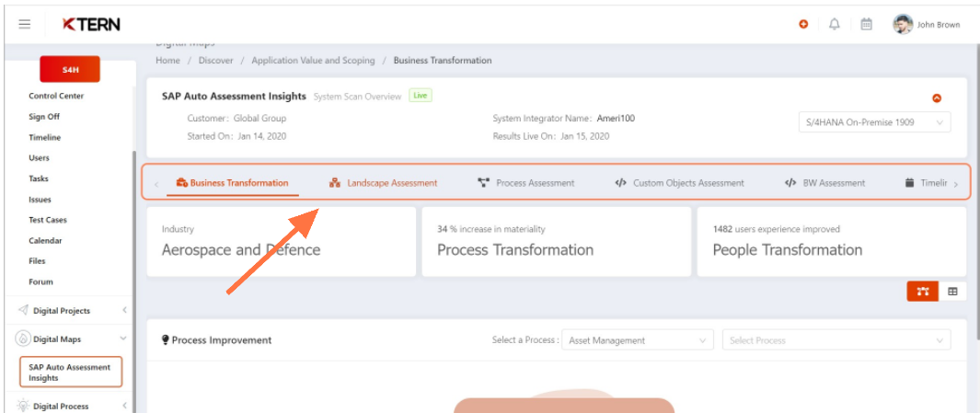
Task: Click the orange plus add icon
Action: click(803, 24)
